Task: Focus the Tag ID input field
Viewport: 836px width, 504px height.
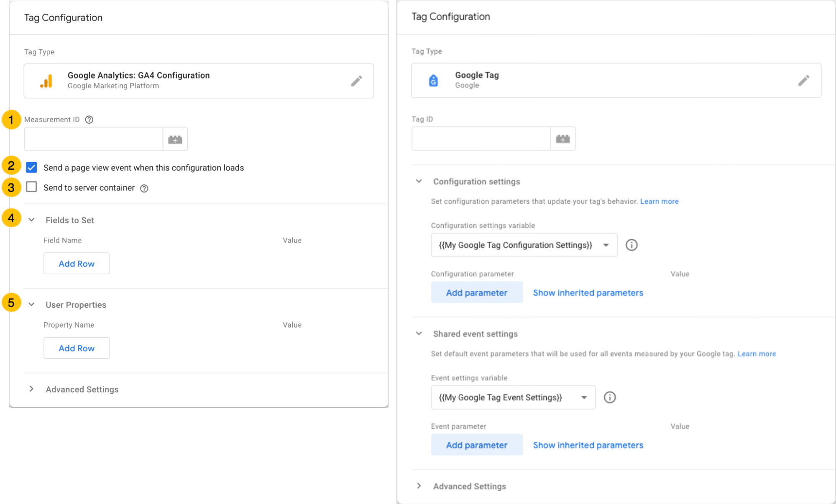Action: click(x=481, y=139)
